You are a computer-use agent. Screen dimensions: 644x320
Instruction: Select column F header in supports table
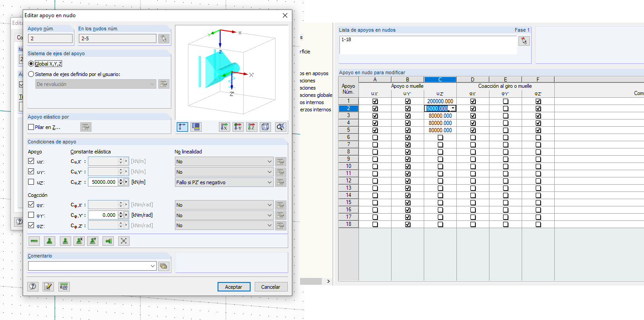[x=538, y=80]
